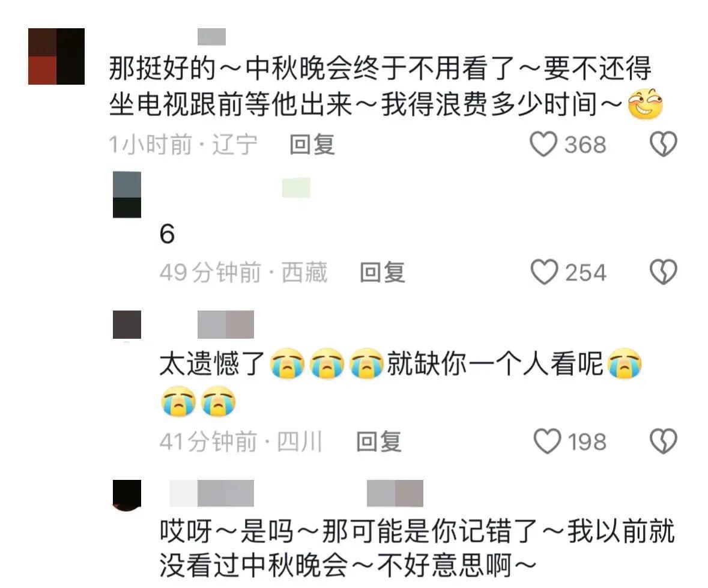708x588 pixels.
Task: Tap broken heart on the "6" reply
Action: (x=663, y=272)
